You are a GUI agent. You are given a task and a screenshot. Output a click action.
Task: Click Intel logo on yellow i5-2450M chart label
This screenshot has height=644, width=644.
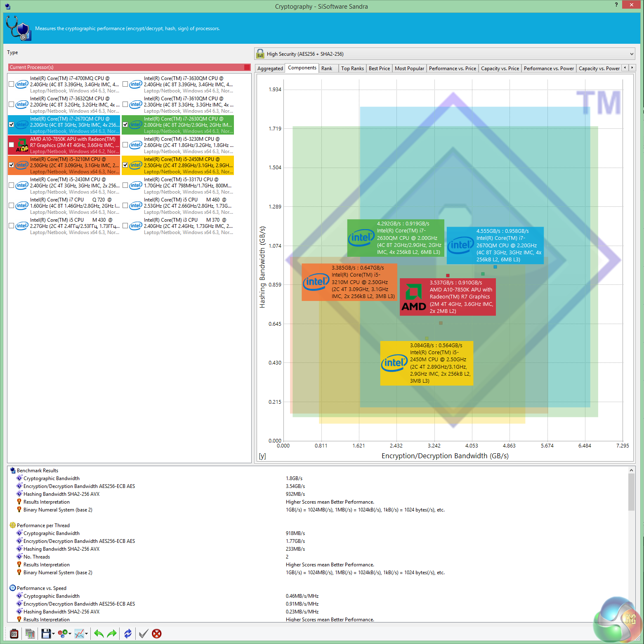(x=394, y=363)
